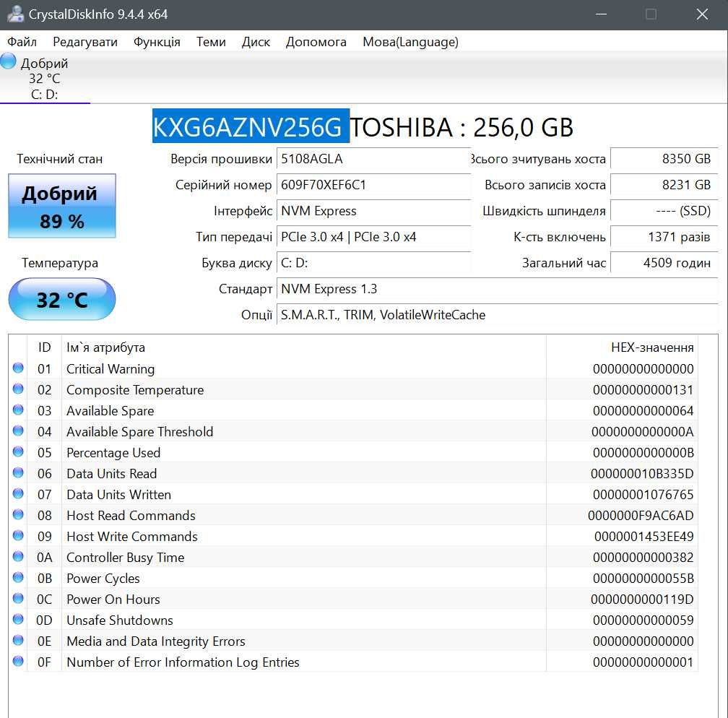The width and height of the screenshot is (728, 718).
Task: Click the highlighted KXG6AZNV256G model name
Action: point(251,126)
